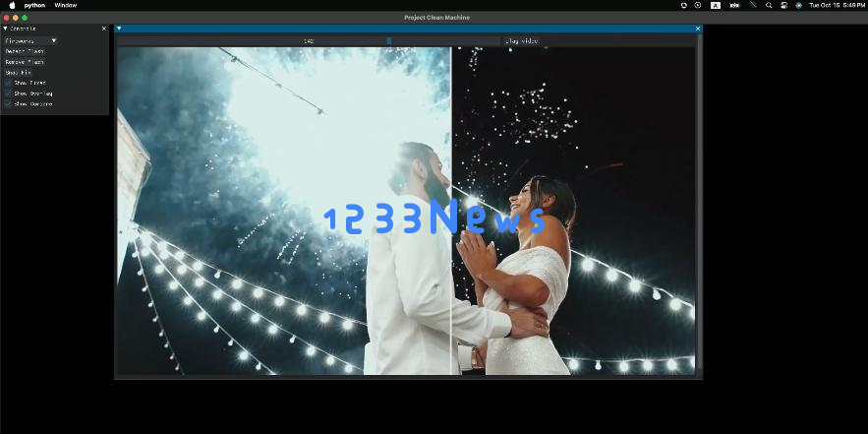Collapse the Controls panel triangle
Screen dimensions: 868x434
[6, 29]
